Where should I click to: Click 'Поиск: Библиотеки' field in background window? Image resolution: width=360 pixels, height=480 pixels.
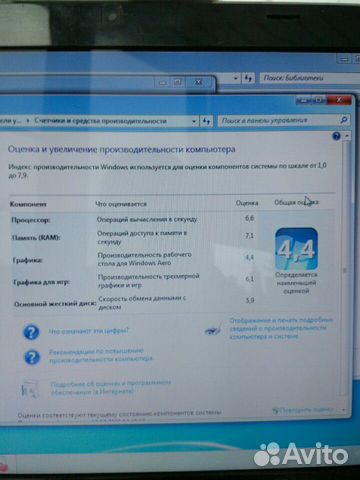click(310, 78)
